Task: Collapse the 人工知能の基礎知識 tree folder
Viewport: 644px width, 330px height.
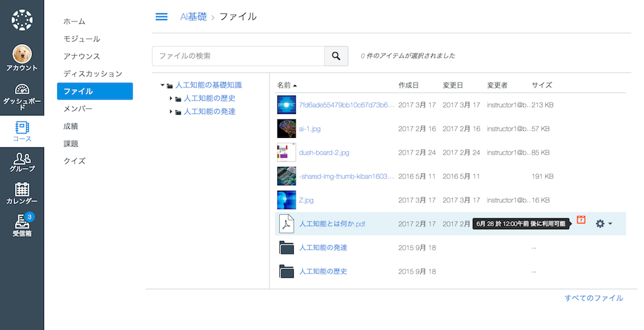Action: pyautogui.click(x=163, y=86)
